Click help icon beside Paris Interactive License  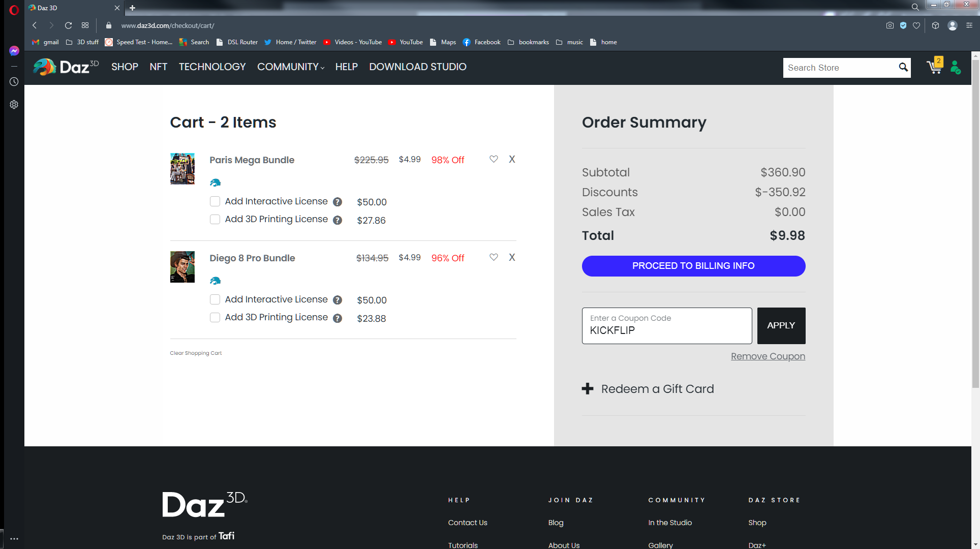(x=337, y=202)
